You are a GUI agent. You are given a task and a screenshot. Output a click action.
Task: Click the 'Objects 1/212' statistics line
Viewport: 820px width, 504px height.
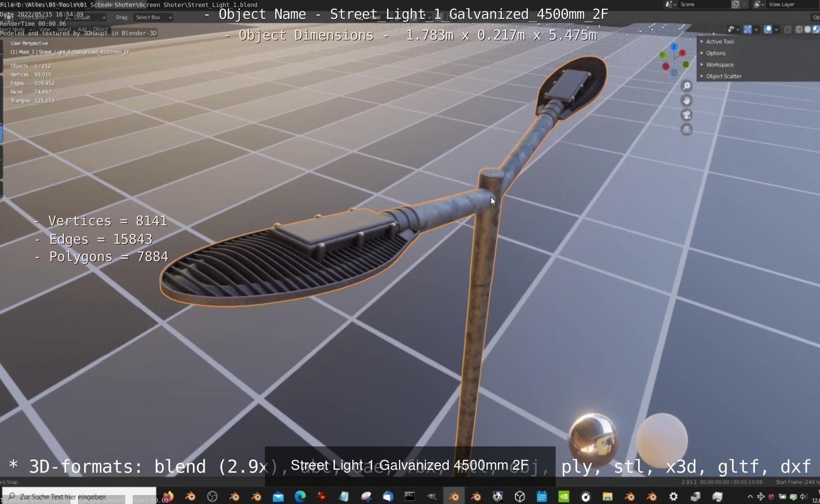pos(30,66)
